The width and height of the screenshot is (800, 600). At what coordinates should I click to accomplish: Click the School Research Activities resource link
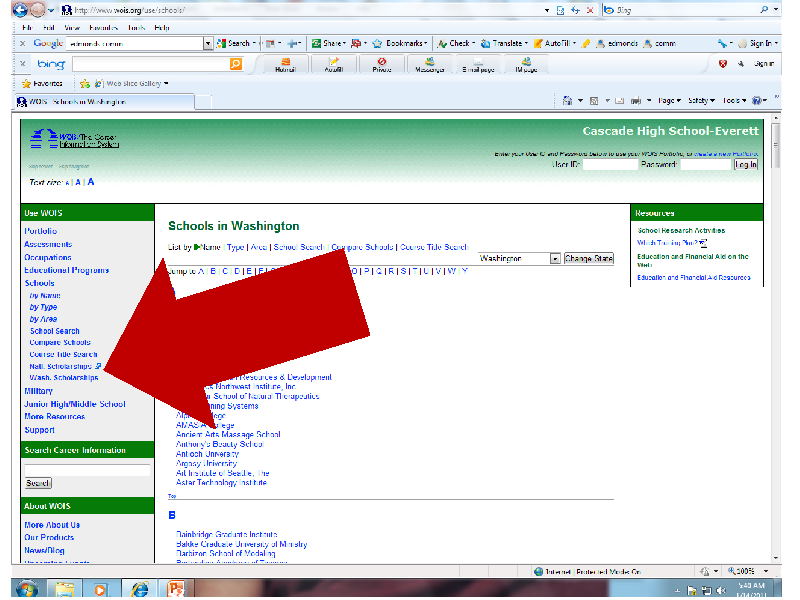pyautogui.click(x=681, y=231)
